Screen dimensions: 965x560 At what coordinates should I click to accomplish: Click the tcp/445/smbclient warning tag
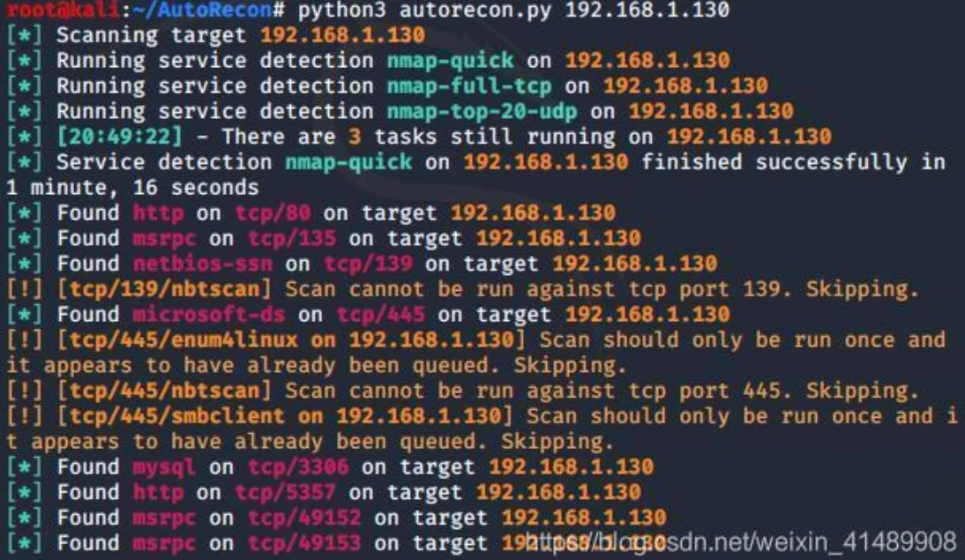(176, 416)
